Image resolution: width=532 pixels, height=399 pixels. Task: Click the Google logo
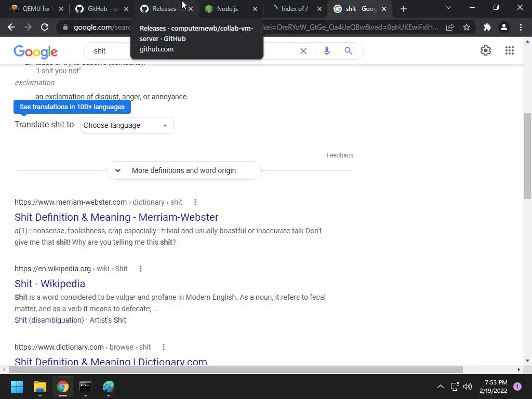click(36, 52)
